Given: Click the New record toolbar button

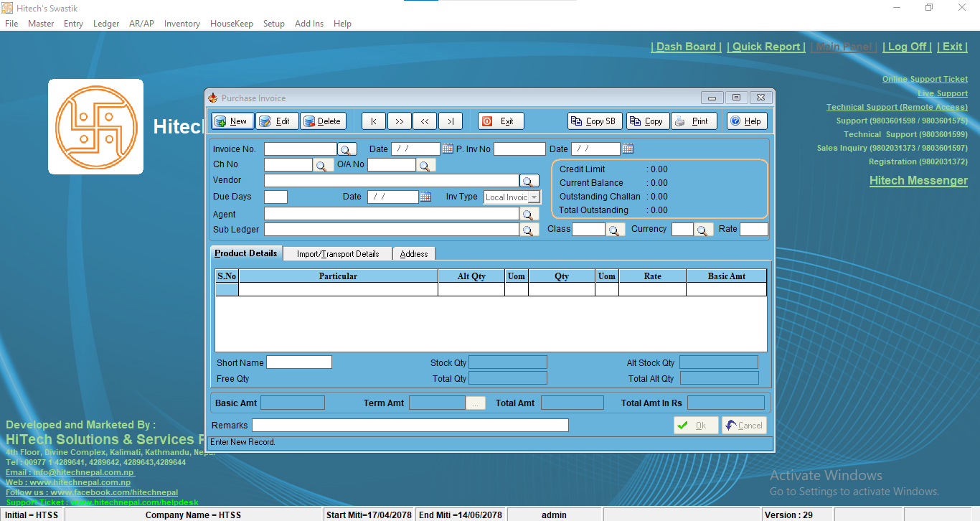Looking at the screenshot, I should pyautogui.click(x=231, y=121).
